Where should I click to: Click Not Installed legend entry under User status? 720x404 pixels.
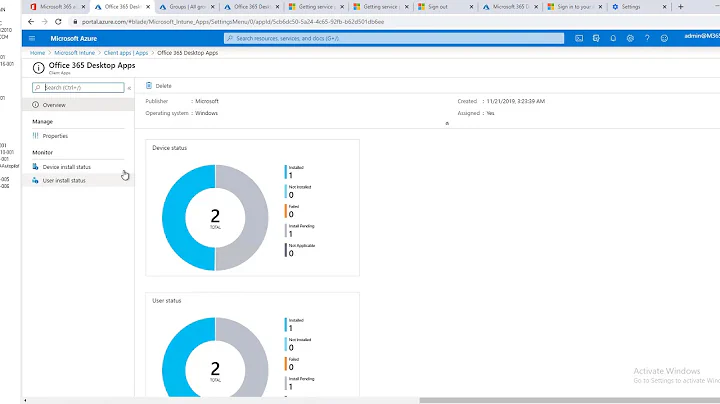298,344
